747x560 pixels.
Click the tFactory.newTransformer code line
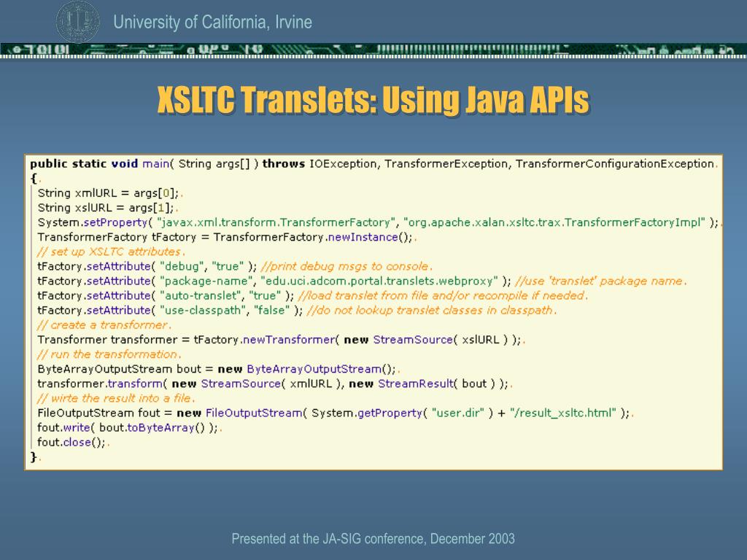[279, 340]
